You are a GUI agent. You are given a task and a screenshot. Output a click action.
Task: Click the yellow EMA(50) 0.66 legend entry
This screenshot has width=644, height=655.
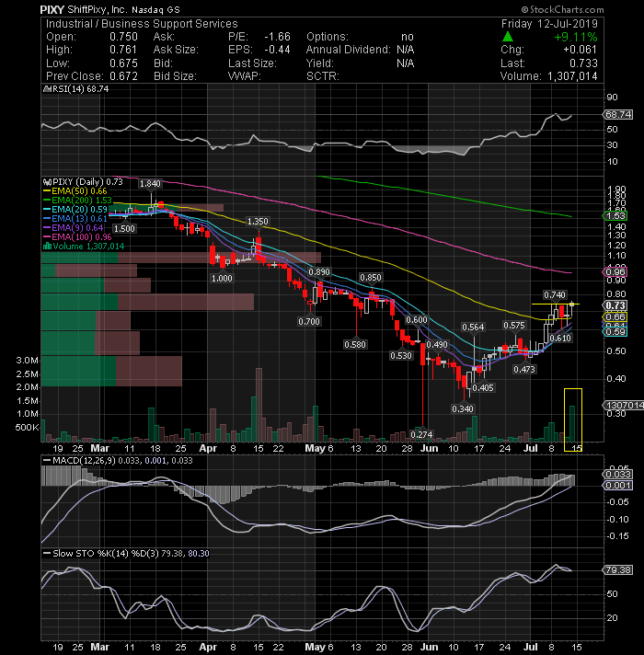pos(75,191)
